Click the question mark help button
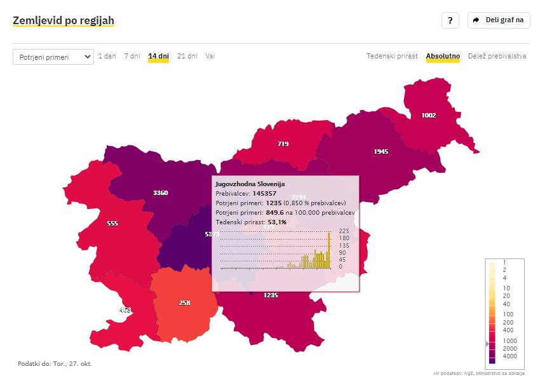The height and width of the screenshot is (392, 545). [x=450, y=20]
